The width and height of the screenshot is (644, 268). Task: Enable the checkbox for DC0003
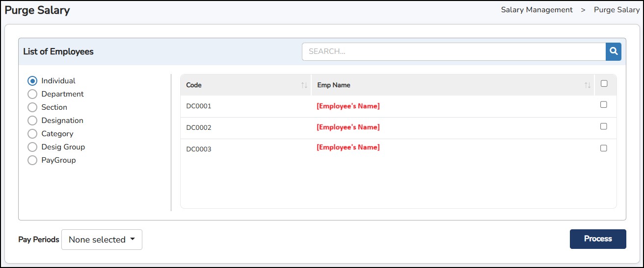click(604, 148)
